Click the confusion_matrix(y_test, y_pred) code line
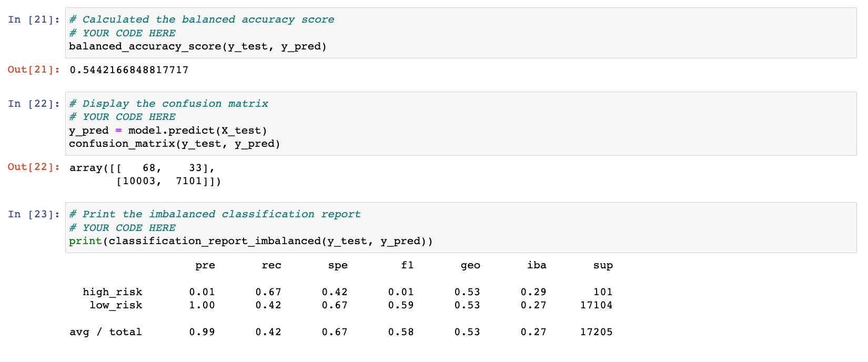Viewport: 868px width, 362px height. [x=175, y=144]
